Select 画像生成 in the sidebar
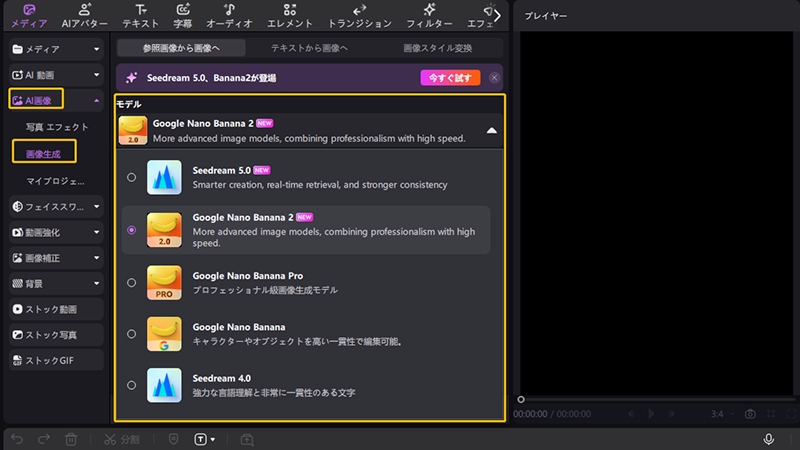Screen dimensions: 800x450 click(x=44, y=154)
